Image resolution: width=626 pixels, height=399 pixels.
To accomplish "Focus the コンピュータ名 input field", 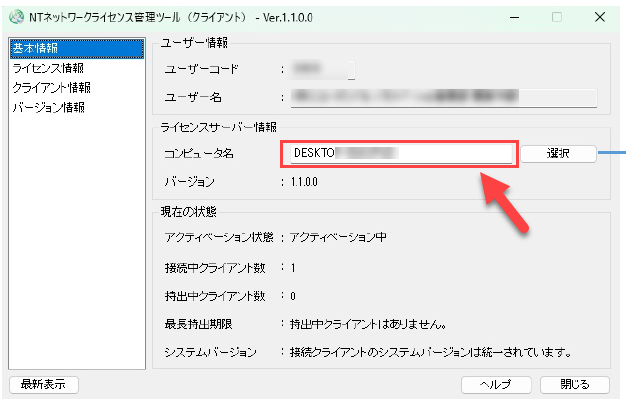I will click(x=401, y=153).
